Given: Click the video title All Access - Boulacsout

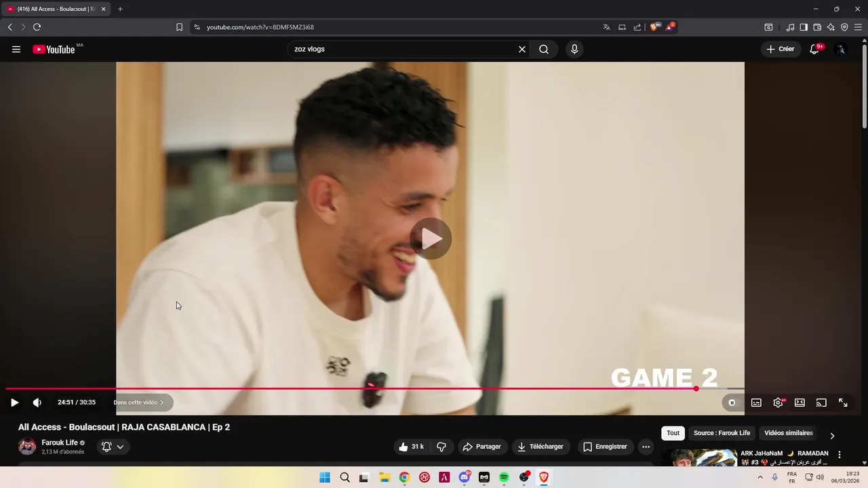Looking at the screenshot, I should pyautogui.click(x=124, y=427).
